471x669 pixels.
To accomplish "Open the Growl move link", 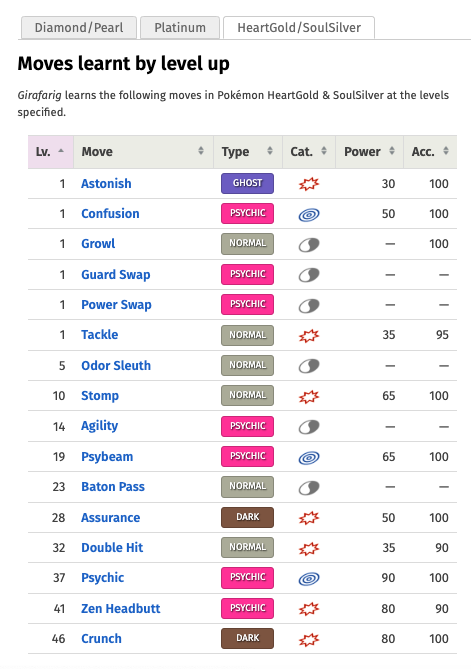I will coord(98,244).
